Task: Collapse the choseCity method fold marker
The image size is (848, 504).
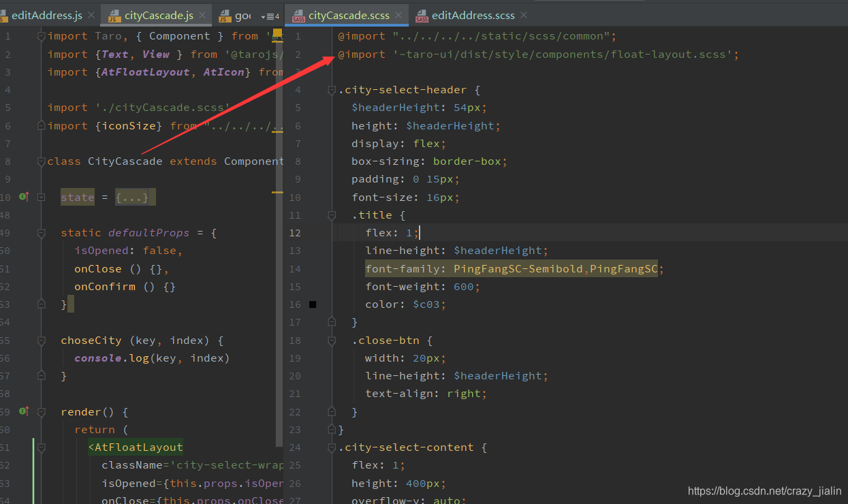Action: [x=42, y=340]
